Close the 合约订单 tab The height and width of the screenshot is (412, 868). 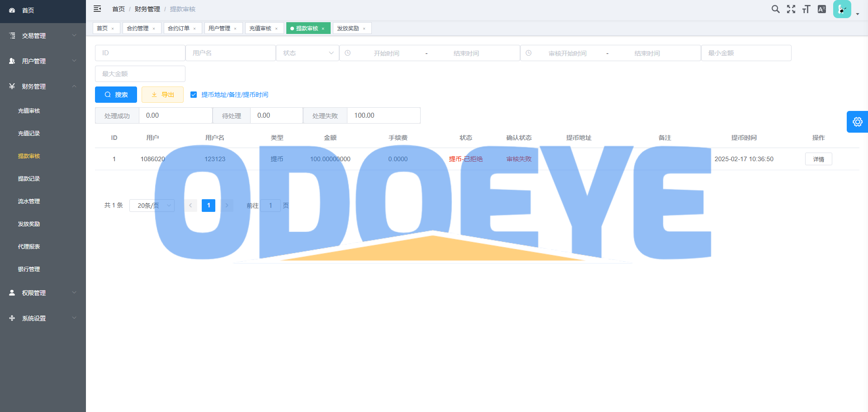[194, 29]
